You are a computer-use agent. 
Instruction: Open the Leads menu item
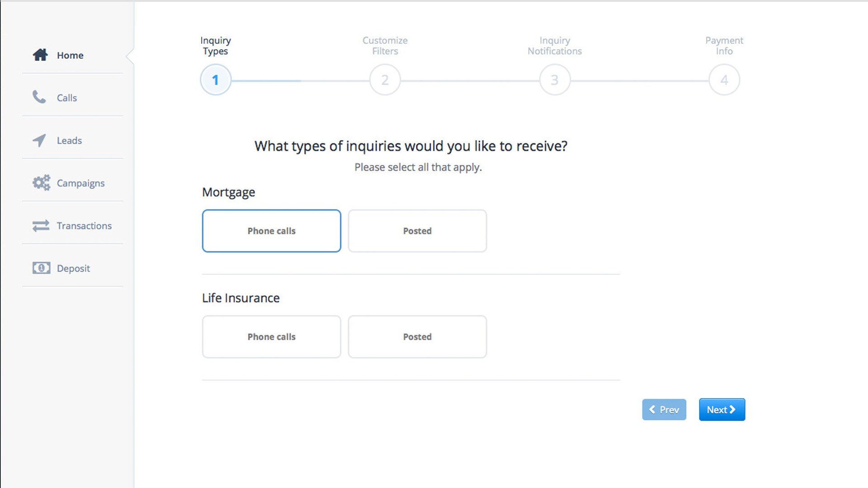pyautogui.click(x=69, y=141)
